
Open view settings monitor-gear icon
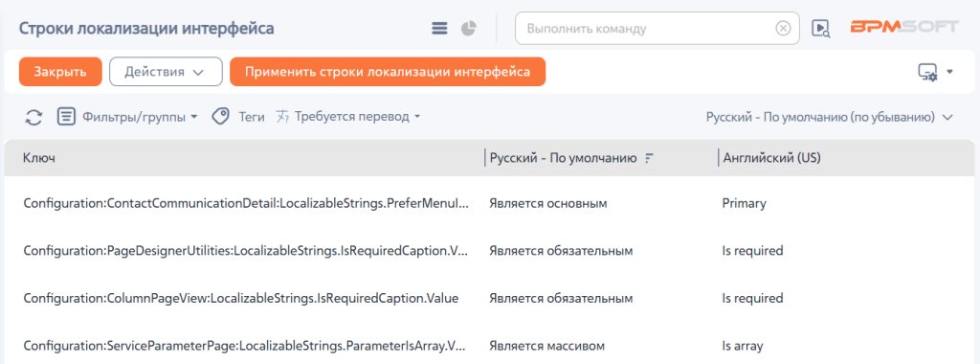[x=927, y=72]
